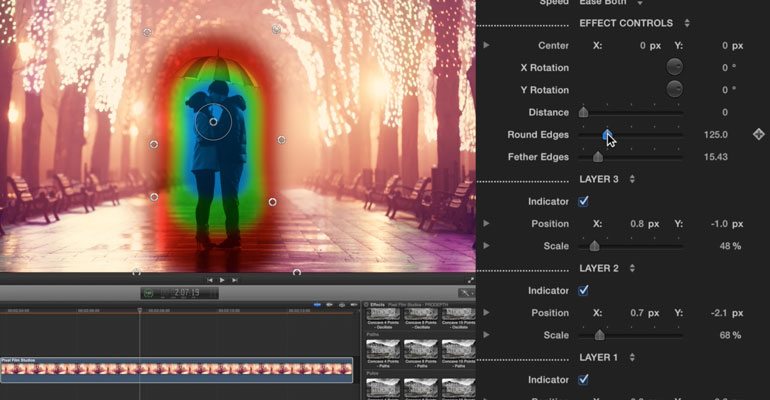Click the Layer 3 Scale value 48 %

(730, 246)
